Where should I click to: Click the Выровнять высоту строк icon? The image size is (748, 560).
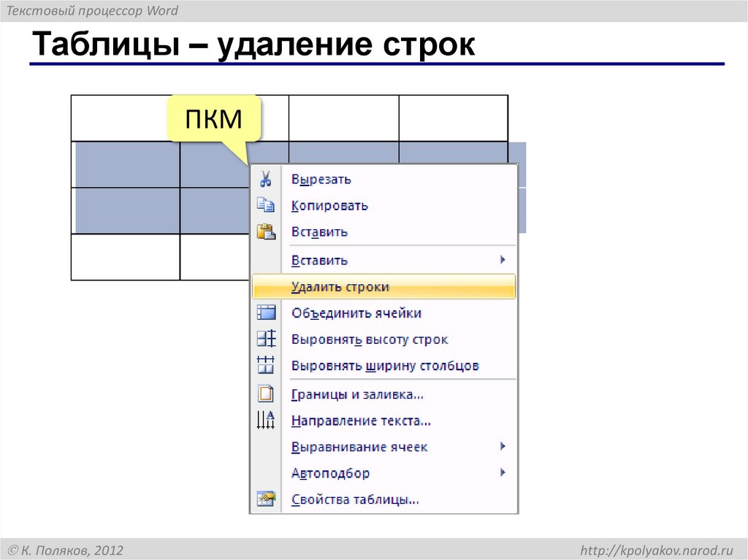pos(266,339)
